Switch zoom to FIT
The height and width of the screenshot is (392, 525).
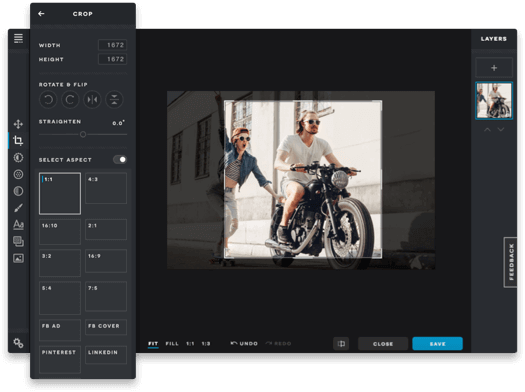[153, 344]
